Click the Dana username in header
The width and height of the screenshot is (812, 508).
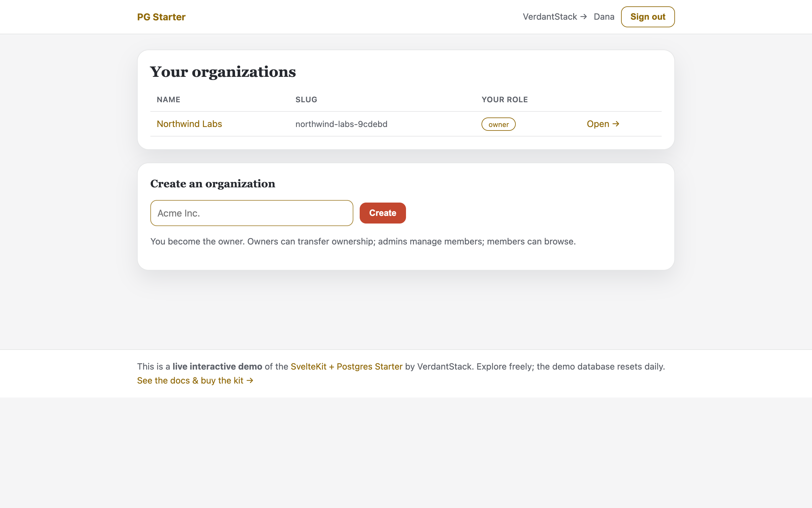pos(604,17)
